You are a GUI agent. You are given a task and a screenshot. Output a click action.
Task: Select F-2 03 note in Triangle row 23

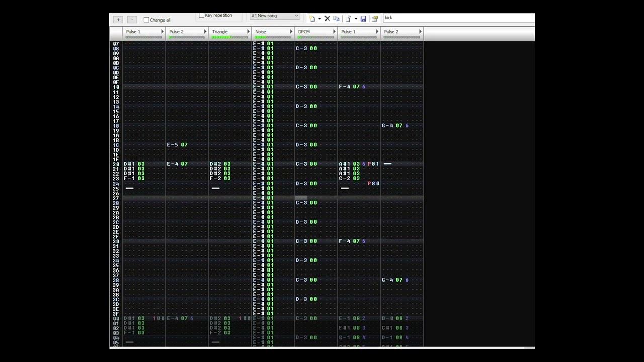click(220, 178)
